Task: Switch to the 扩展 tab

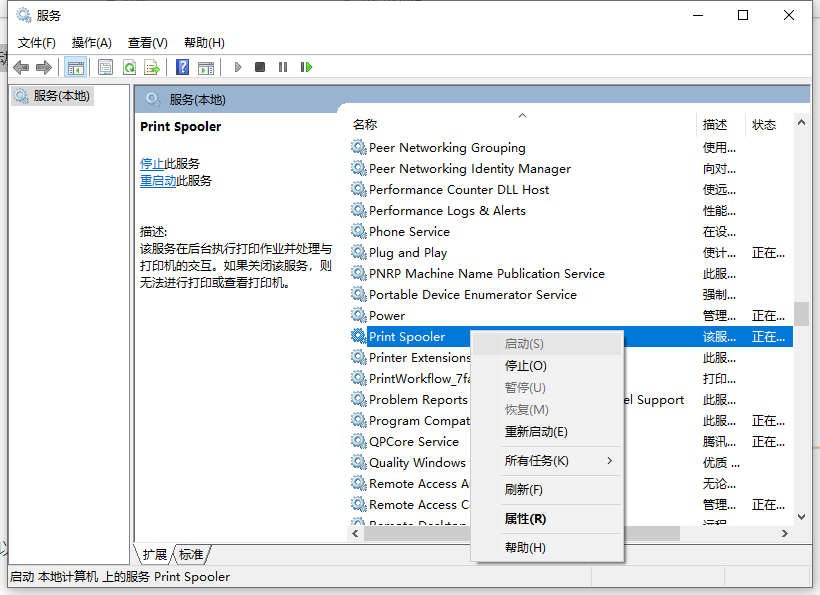Action: click(154, 554)
